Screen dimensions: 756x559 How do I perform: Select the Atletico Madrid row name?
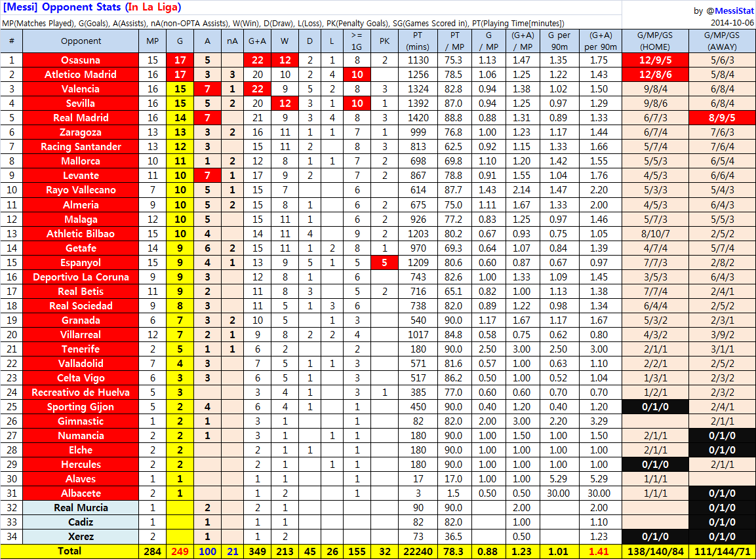click(x=81, y=75)
